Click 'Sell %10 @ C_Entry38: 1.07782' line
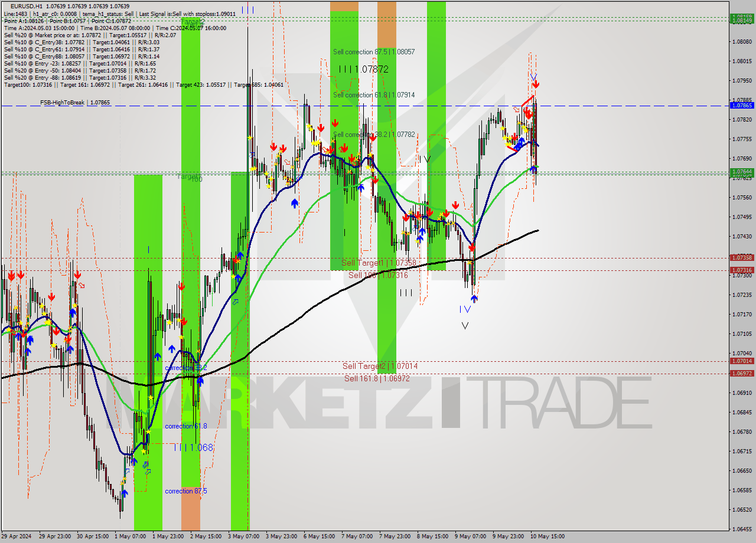 point(82,42)
